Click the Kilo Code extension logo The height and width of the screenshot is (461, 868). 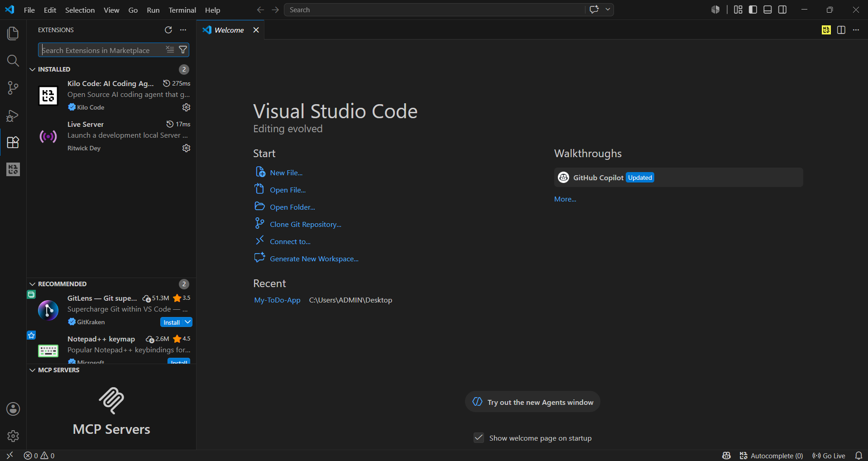tap(48, 96)
